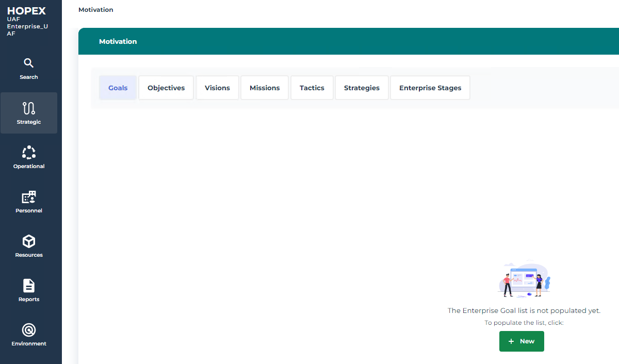Go to the Personnel sidebar icon
Viewport: 619px width, 364px height.
[29, 197]
